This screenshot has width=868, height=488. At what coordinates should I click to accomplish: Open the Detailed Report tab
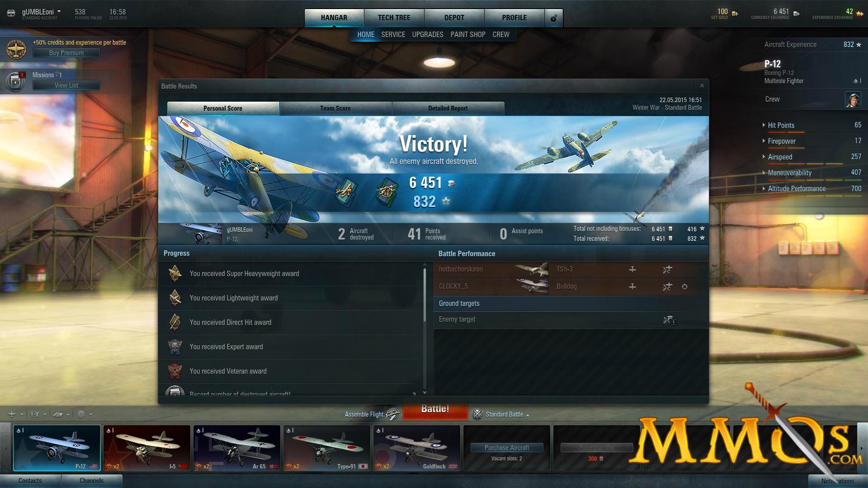click(x=448, y=108)
